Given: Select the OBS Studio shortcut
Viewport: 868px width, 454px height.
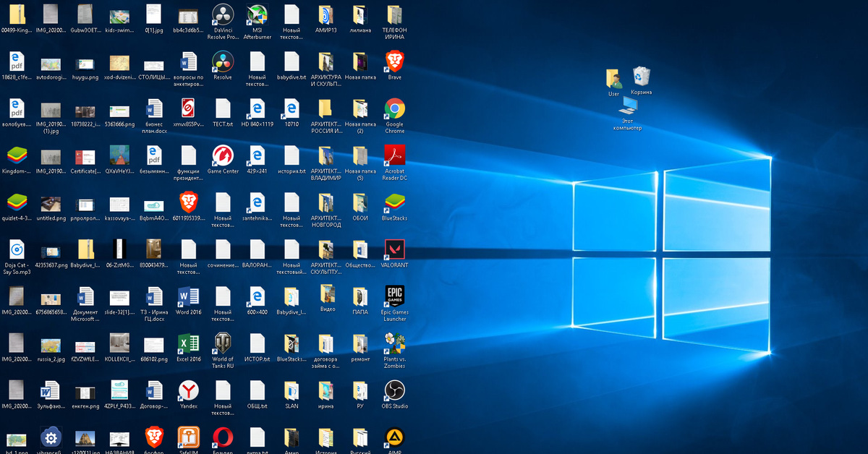Looking at the screenshot, I should [394, 390].
